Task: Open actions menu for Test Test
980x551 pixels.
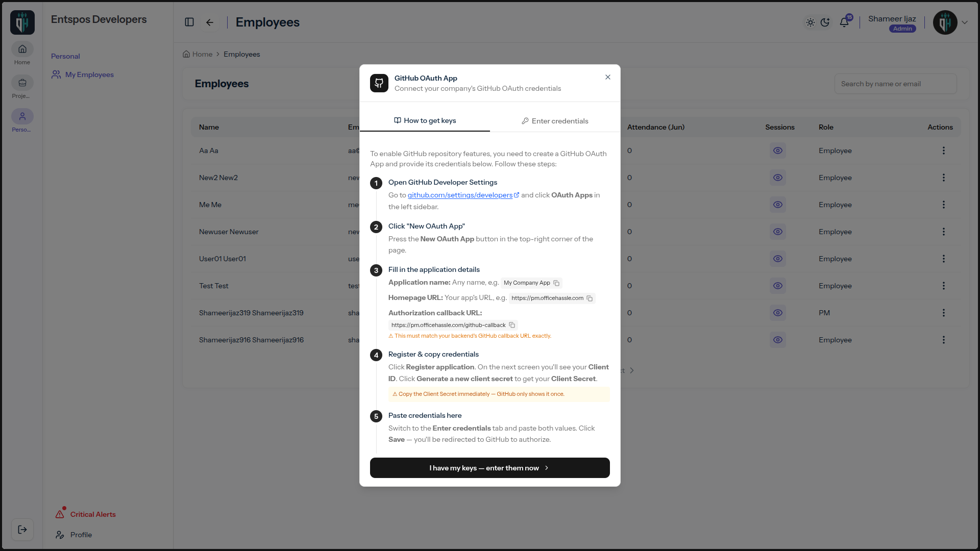Action: point(944,286)
